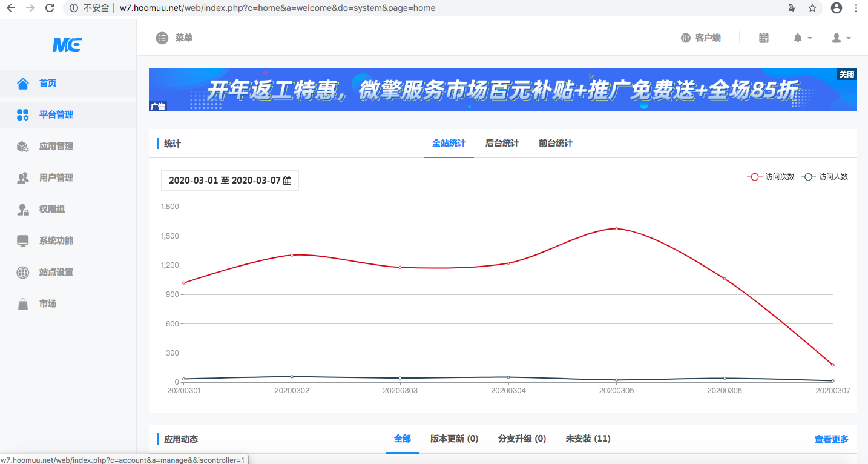
Task: Click the 20200304 point on red line
Action: tap(508, 263)
